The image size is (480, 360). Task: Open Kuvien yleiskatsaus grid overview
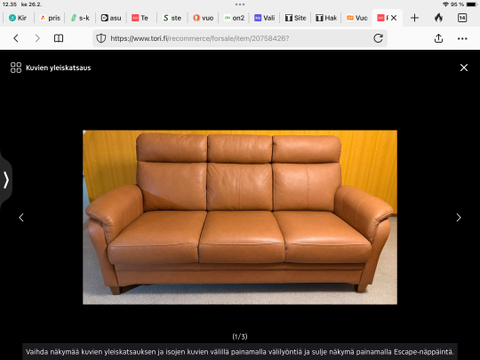(50, 68)
